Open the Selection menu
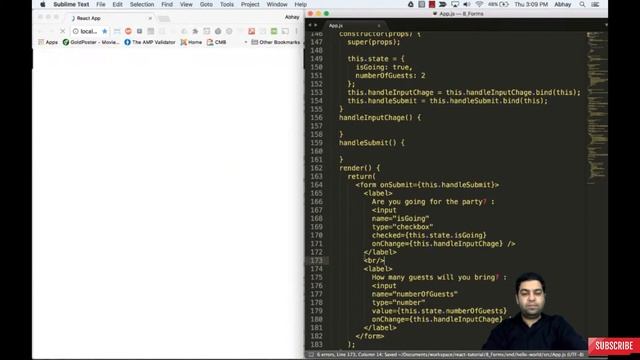 (x=142, y=4)
